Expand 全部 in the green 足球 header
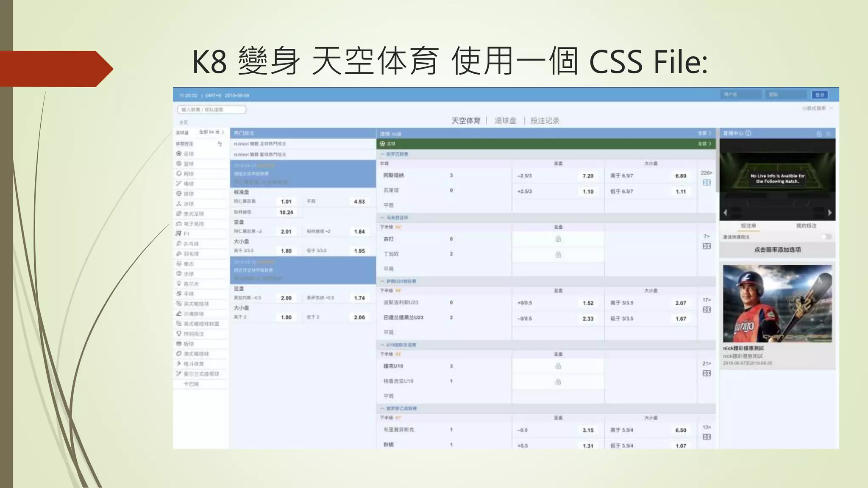The image size is (868, 488). [704, 144]
